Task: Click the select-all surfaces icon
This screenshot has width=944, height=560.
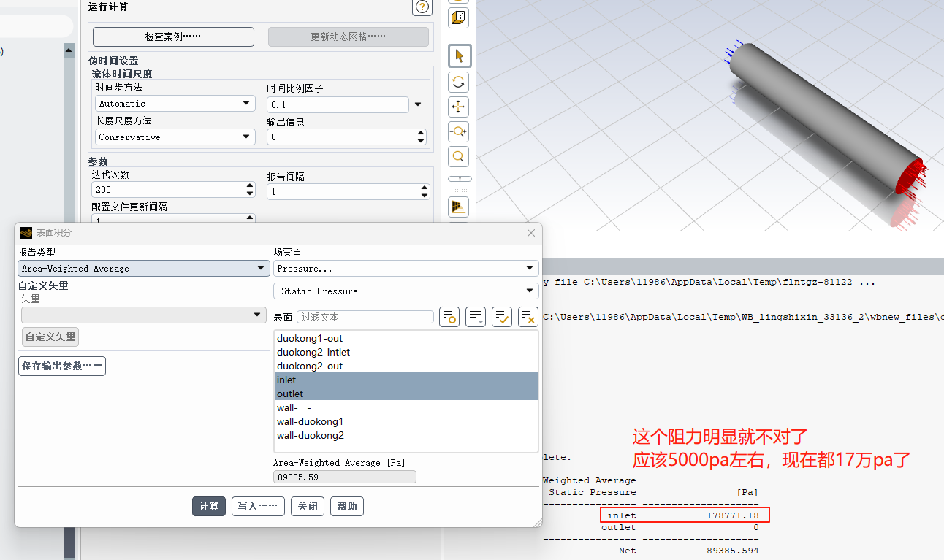Action: [502, 317]
